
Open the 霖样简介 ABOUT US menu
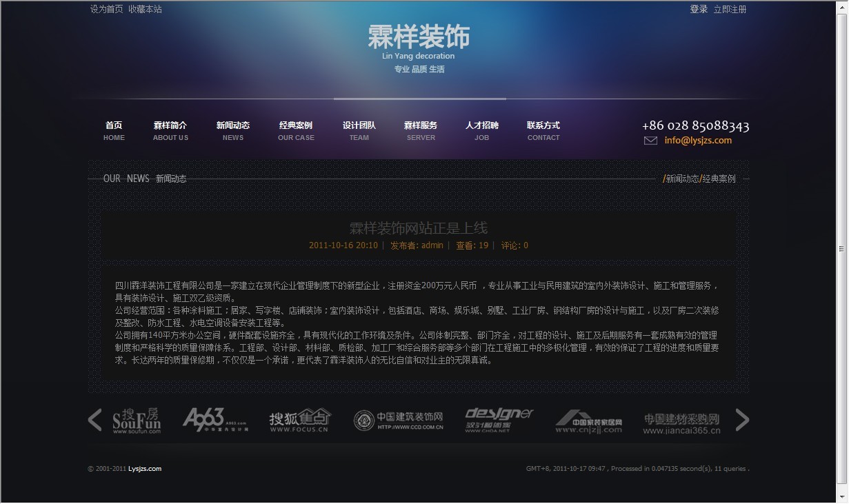click(170, 131)
